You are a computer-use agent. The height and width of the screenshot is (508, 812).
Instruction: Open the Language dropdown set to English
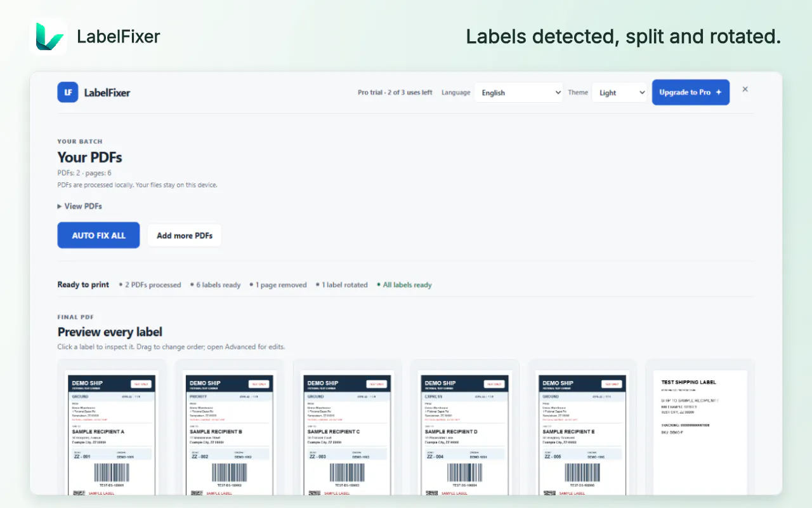[519, 92]
